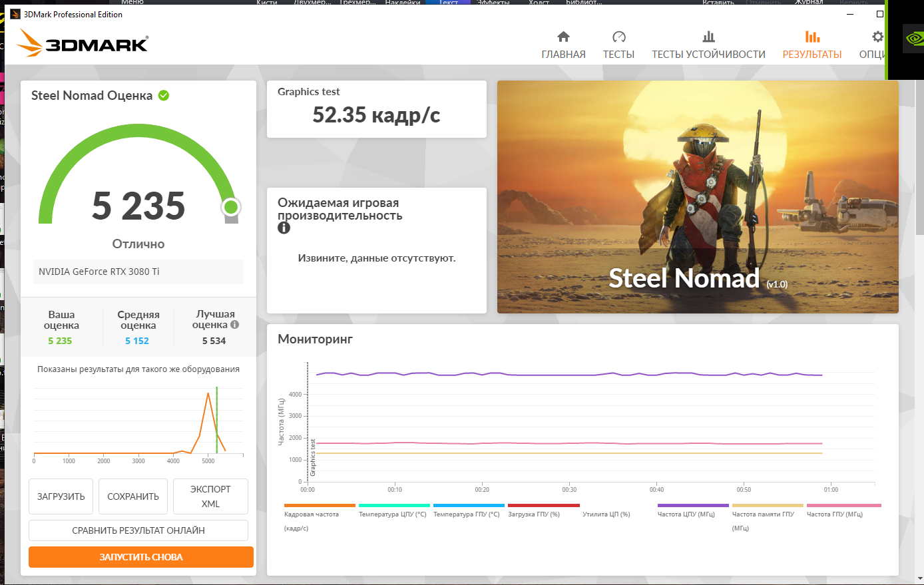Click СРАВНИТЬ РЕЗУЛЬТАТ ОНЛАЙН button

click(138, 530)
